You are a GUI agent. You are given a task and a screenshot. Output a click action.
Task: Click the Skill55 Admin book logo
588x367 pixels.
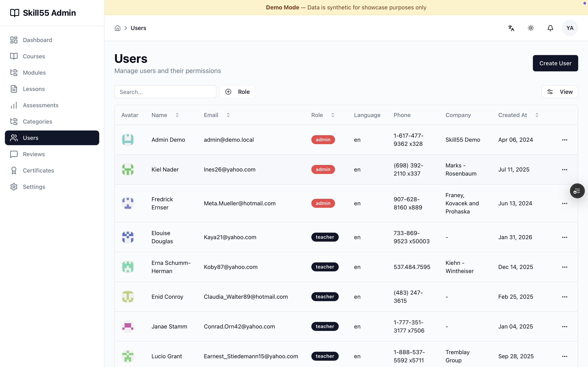[14, 13]
